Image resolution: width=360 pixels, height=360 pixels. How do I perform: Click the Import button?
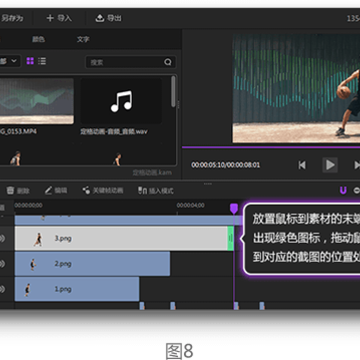[x=59, y=18]
